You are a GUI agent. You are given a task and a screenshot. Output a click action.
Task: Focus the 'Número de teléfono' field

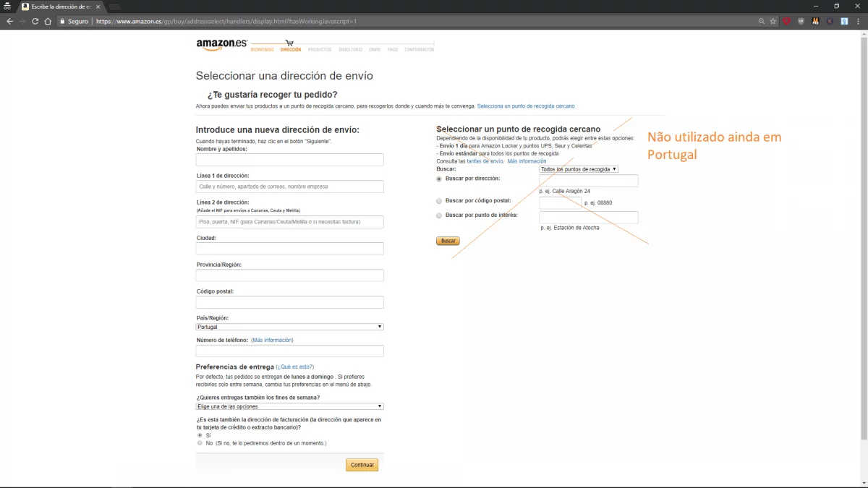pyautogui.click(x=289, y=351)
